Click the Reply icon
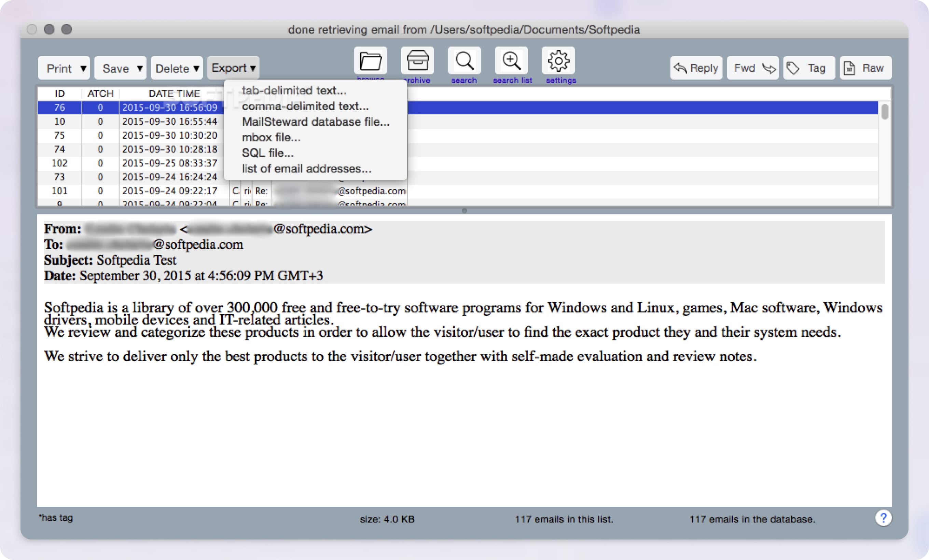The image size is (929, 560). 696,68
